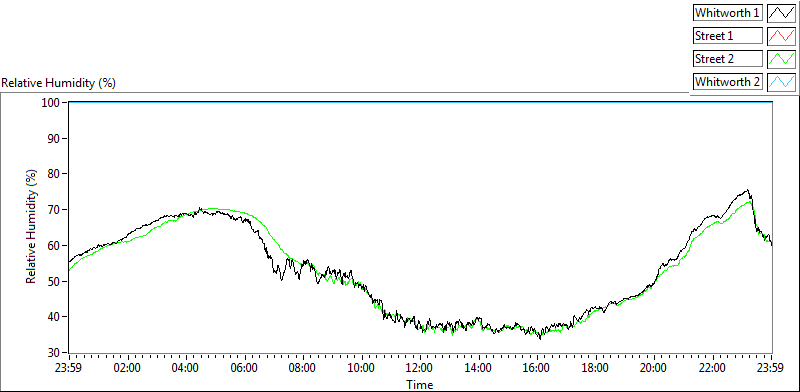Click the 20:00 time axis label

pyautogui.click(x=654, y=368)
